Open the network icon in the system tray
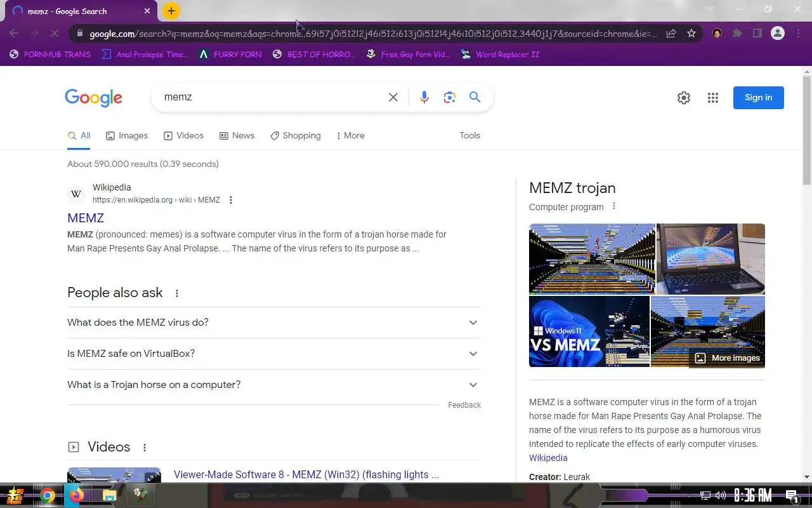Image resolution: width=812 pixels, height=508 pixels. [705, 495]
